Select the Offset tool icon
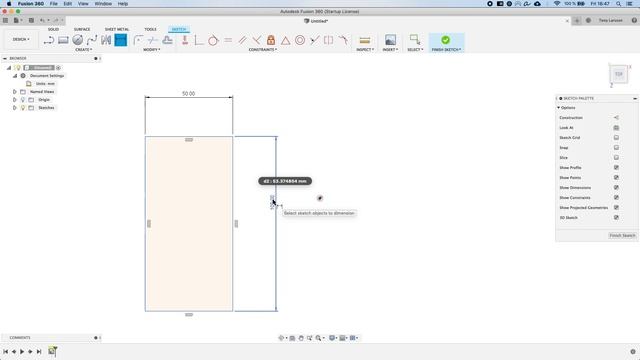 tap(167, 40)
